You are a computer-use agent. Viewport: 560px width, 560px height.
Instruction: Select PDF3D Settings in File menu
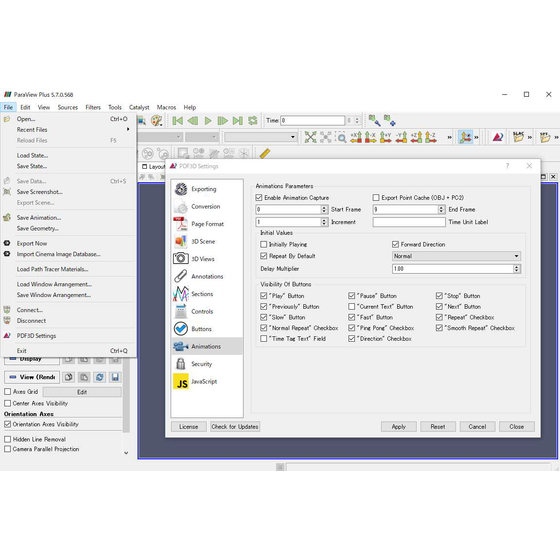[69, 336]
